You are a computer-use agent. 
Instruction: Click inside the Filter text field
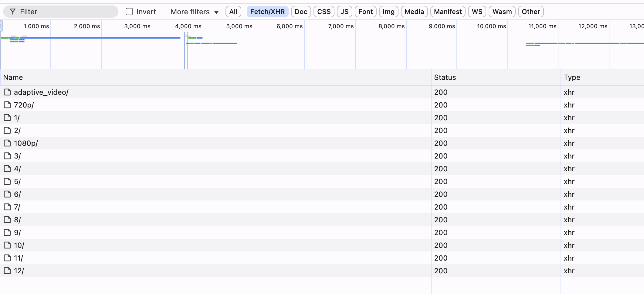(61, 12)
